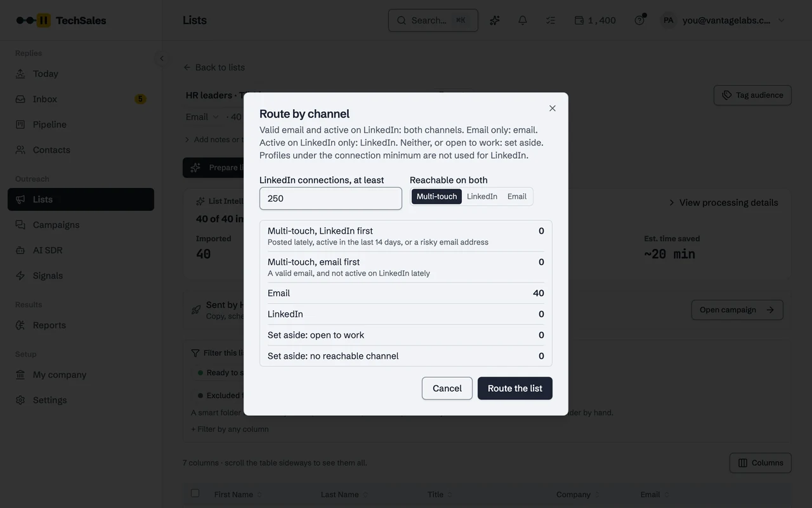Go Back to lists

[x=214, y=67]
